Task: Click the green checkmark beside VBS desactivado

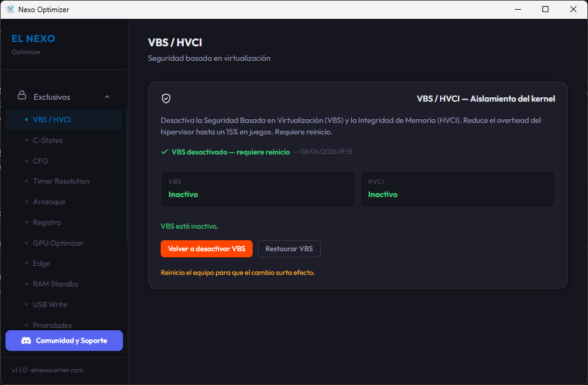Action: tap(164, 151)
